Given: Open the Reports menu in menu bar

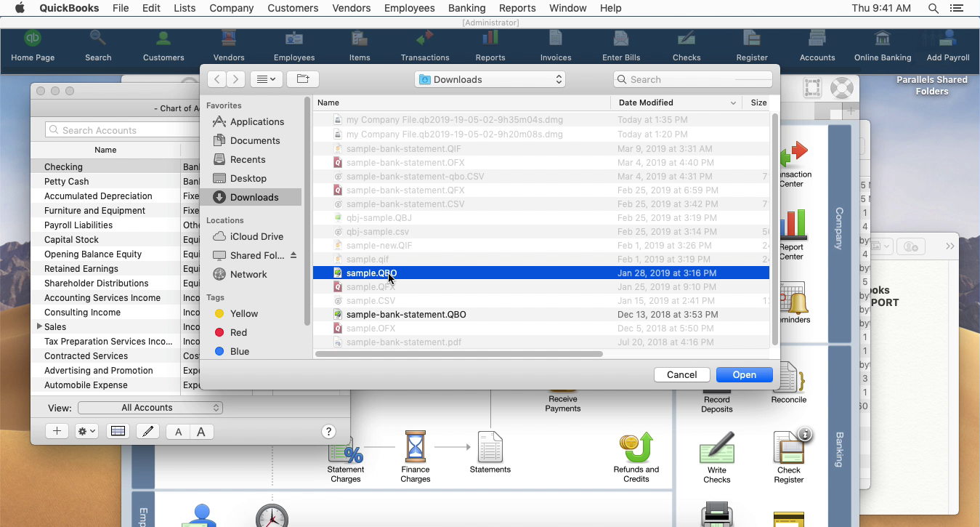Looking at the screenshot, I should (517, 8).
